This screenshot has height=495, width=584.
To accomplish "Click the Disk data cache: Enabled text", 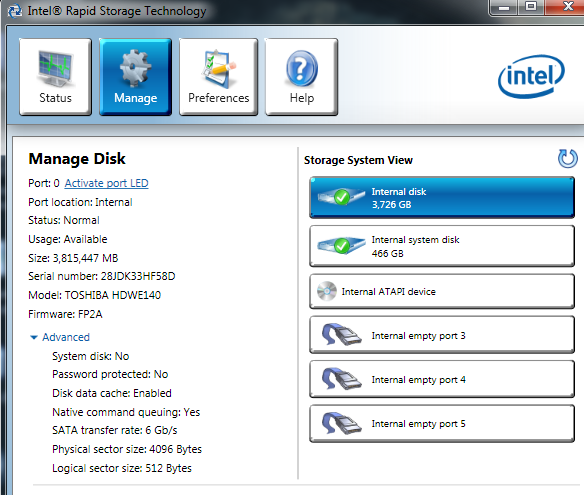I will (112, 393).
